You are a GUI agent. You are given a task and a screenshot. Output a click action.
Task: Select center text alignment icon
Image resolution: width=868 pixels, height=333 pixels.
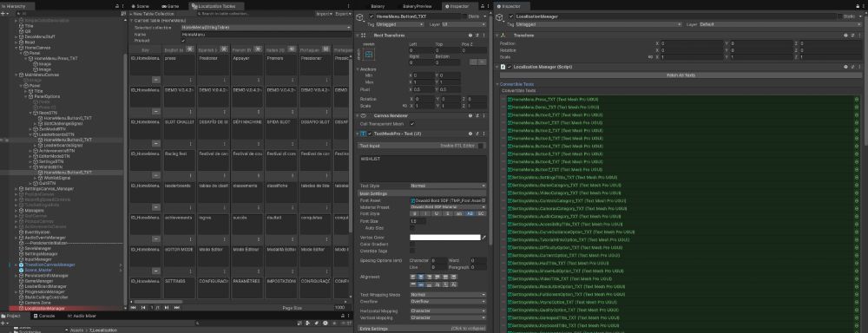point(420,277)
